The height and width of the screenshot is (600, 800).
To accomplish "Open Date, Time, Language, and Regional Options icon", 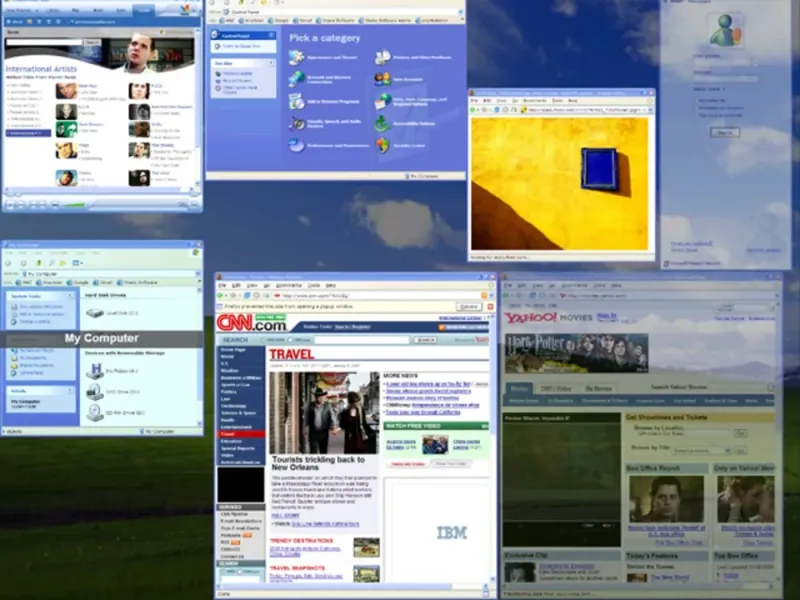I will (x=383, y=101).
